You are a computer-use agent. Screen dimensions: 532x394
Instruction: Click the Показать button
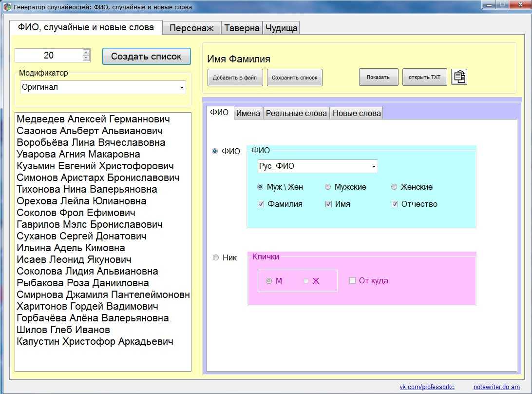coord(379,77)
